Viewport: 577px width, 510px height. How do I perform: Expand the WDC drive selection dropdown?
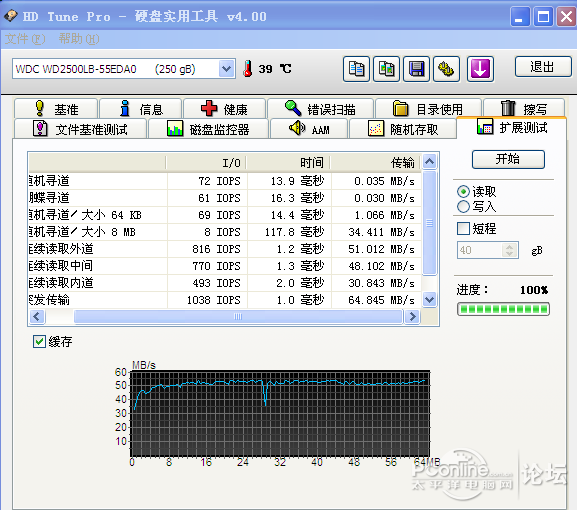227,68
